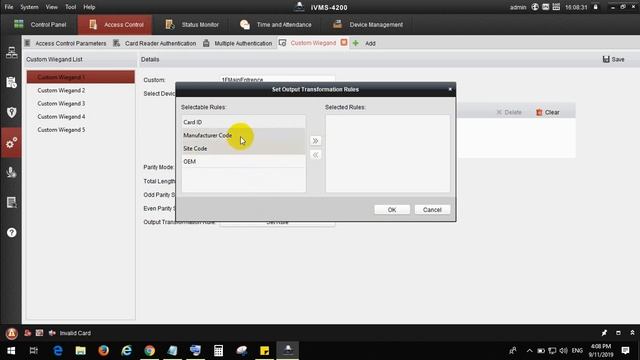Open Firefox from the taskbar
Viewport: 640px width, 360px height.
tap(103, 350)
